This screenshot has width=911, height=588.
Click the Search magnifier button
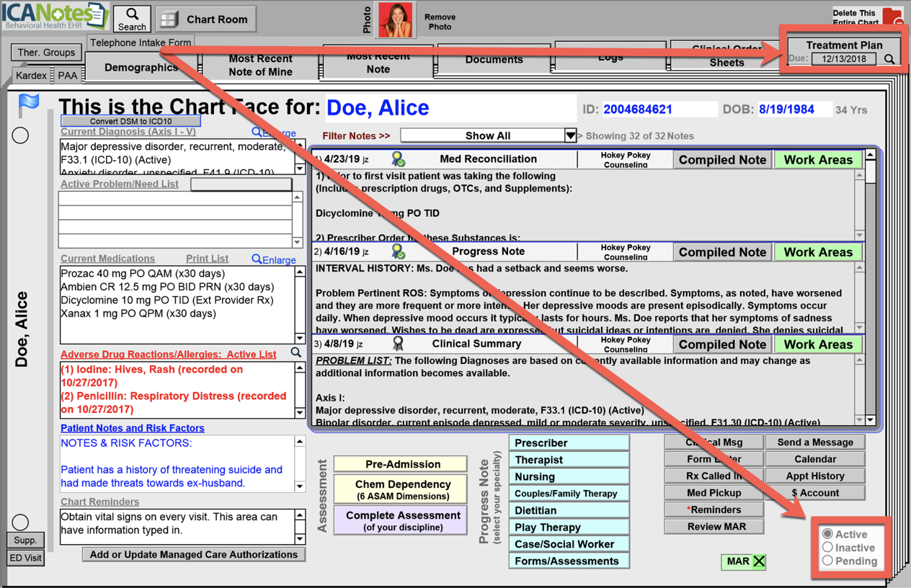pyautogui.click(x=132, y=19)
